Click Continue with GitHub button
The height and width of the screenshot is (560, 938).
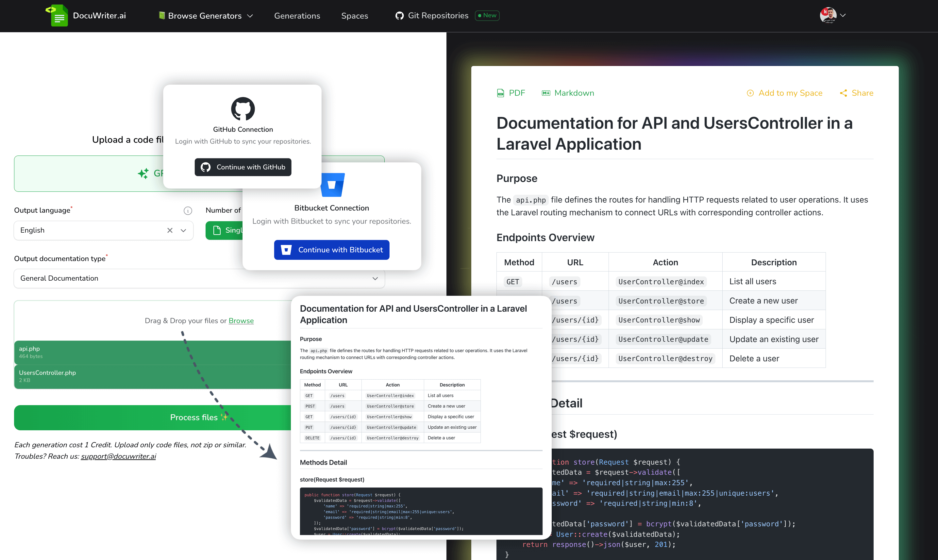coord(242,167)
